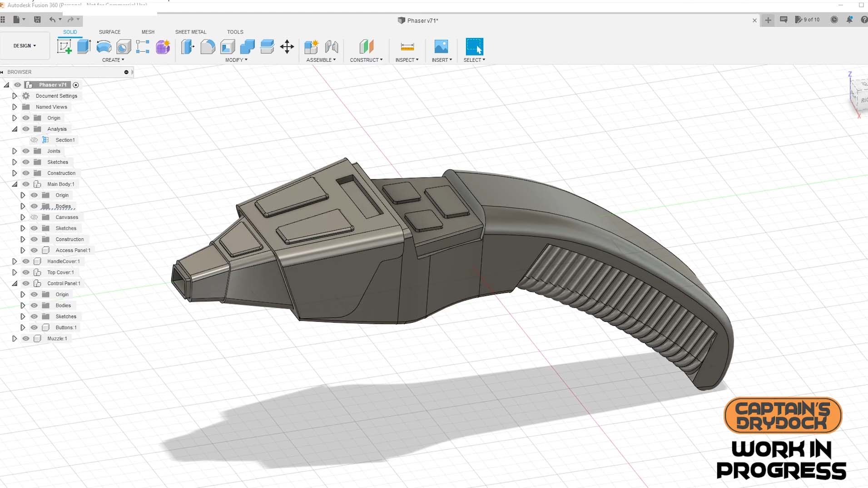This screenshot has height=488, width=868.
Task: Show the hidden Section1 analysis
Action: [x=34, y=140]
